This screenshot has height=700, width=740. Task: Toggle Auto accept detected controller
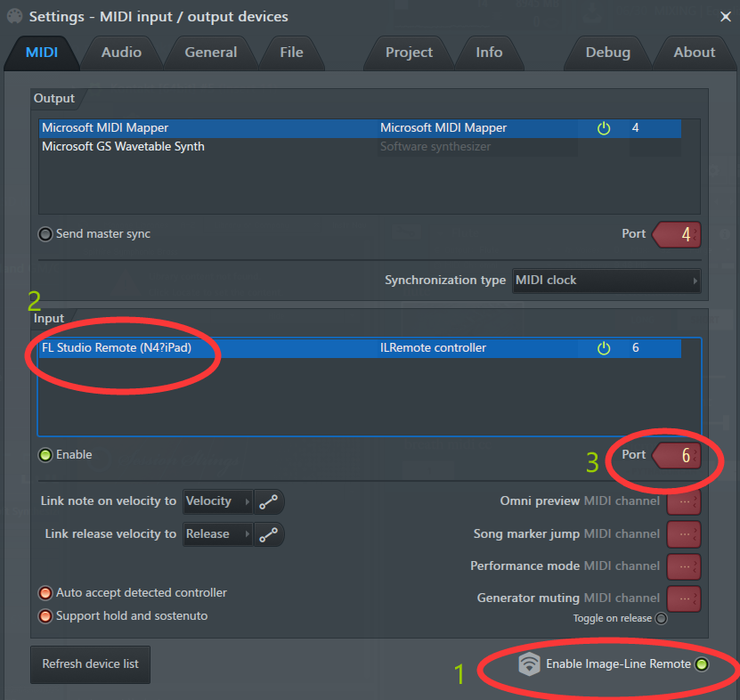coord(45,593)
